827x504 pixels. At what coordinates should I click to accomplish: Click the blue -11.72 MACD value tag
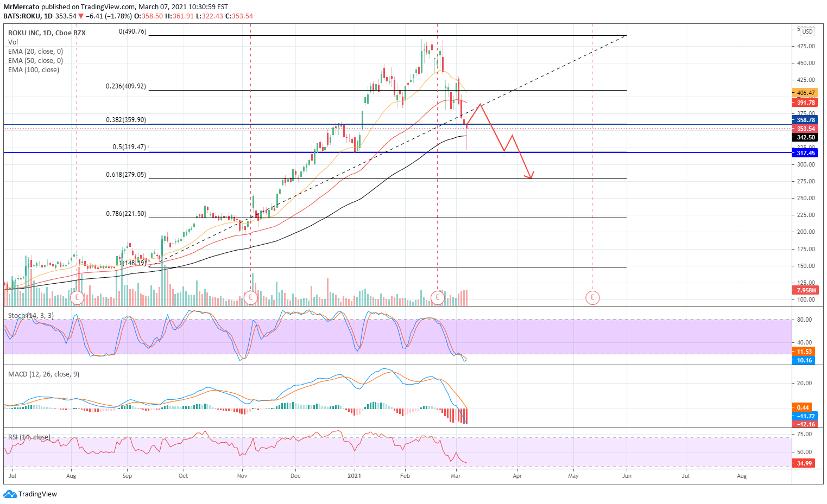pyautogui.click(x=804, y=416)
